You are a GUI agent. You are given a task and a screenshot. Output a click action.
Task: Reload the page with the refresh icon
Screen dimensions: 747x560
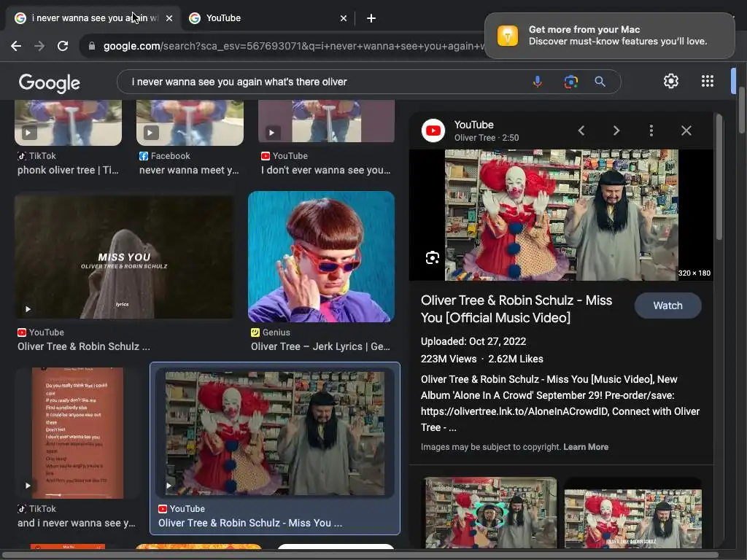[x=63, y=46]
